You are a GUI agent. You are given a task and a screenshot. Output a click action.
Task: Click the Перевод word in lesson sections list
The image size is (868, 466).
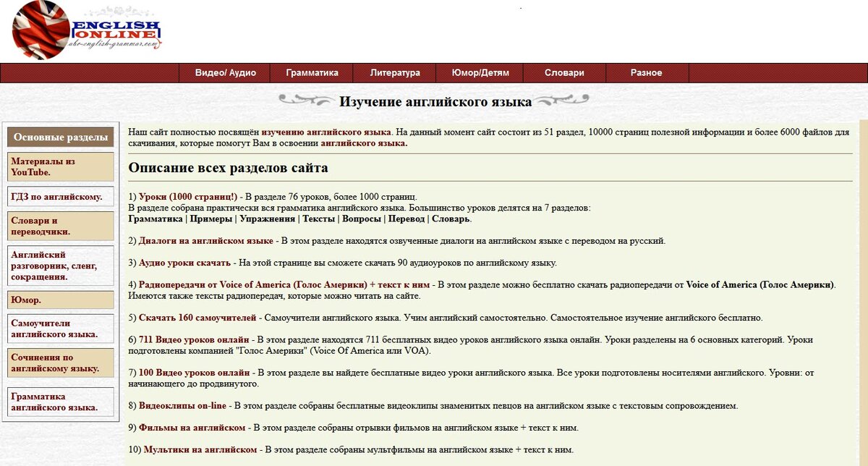[407, 219]
